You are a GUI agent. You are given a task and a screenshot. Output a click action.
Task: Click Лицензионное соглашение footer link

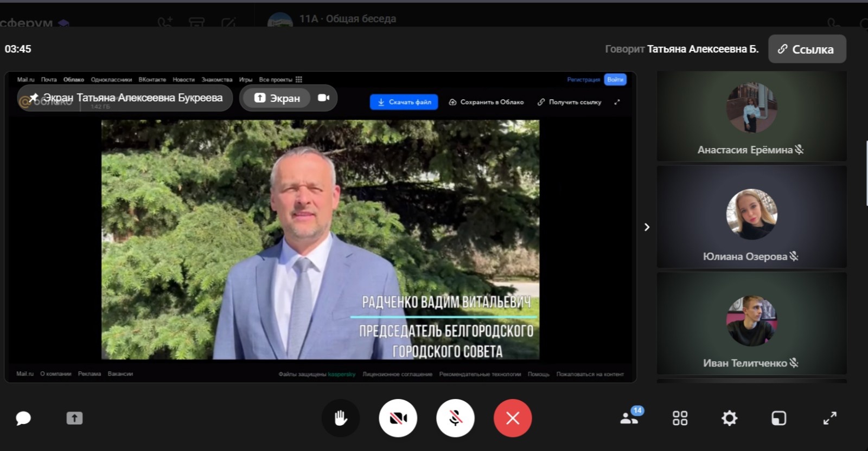(x=398, y=374)
